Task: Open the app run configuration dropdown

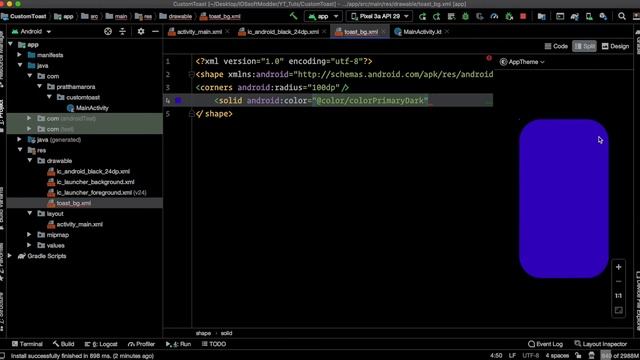Action: (x=323, y=17)
